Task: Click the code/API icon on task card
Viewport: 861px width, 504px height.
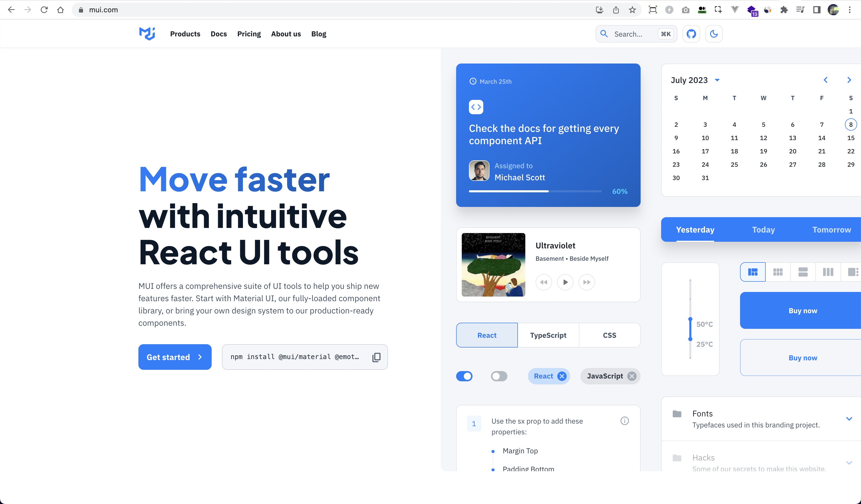Action: 476,107
